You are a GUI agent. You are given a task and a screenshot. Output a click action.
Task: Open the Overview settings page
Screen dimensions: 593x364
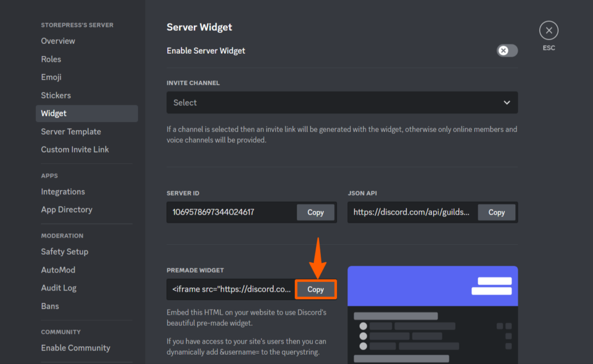(58, 41)
